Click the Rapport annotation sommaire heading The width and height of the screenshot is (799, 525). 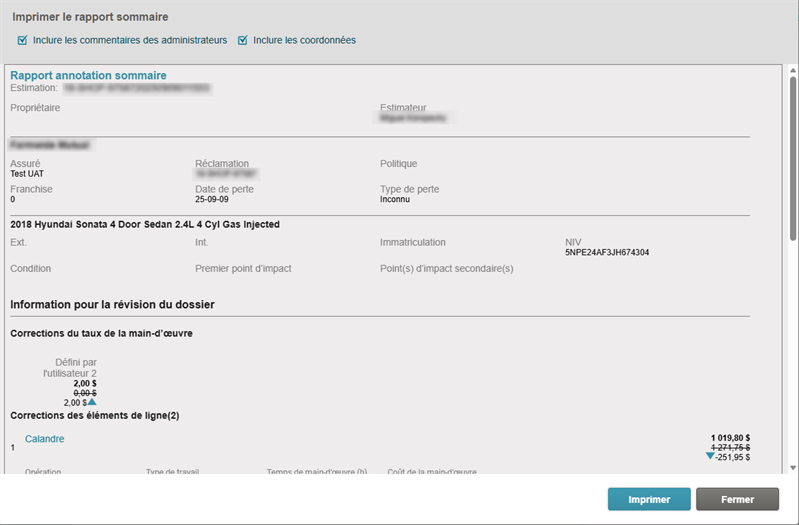tap(88, 75)
